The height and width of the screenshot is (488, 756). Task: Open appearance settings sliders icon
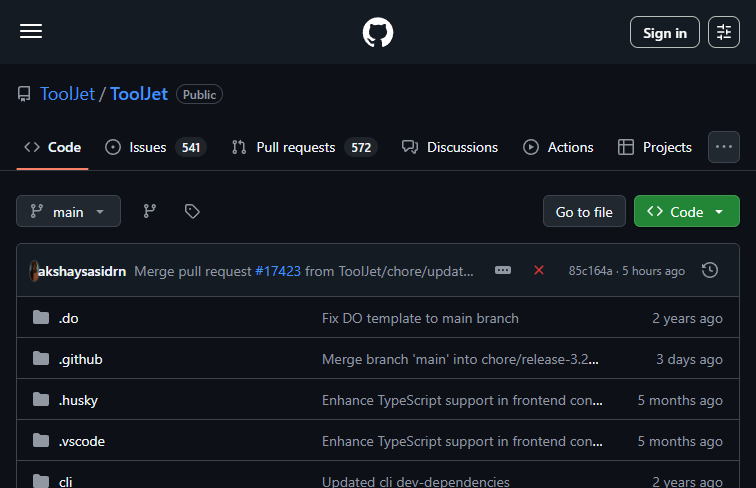[x=724, y=32]
